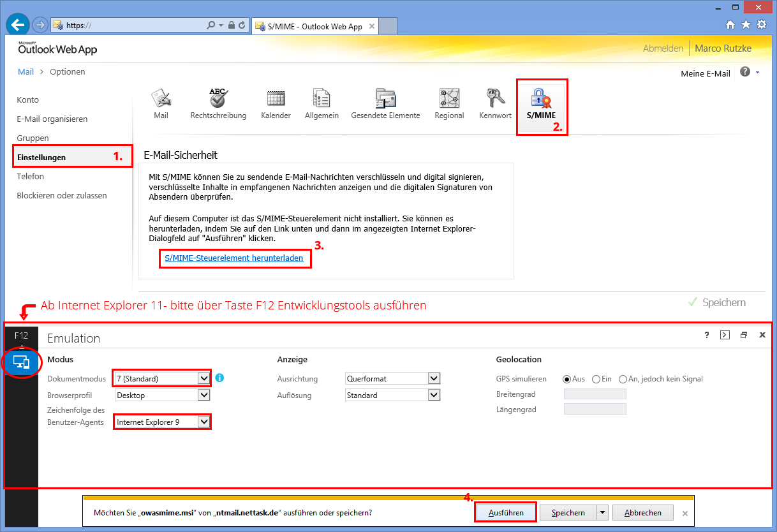Click the lock security icon in address bar

(232, 26)
